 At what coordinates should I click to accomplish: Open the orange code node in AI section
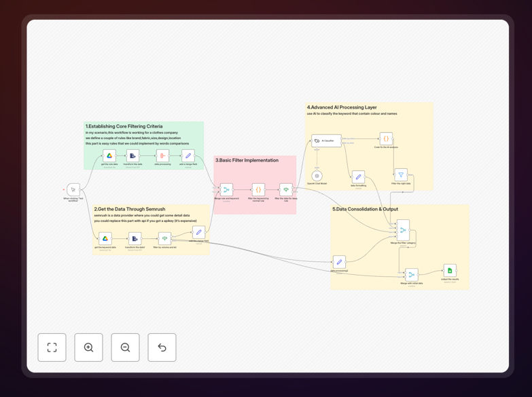pyautogui.click(x=386, y=139)
